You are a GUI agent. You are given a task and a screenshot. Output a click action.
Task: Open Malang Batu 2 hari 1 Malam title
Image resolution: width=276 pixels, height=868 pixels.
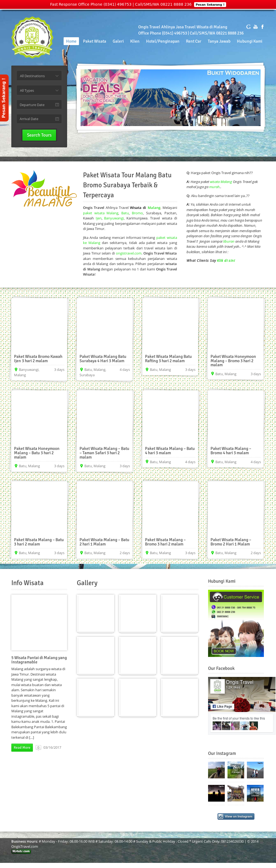(104, 542)
